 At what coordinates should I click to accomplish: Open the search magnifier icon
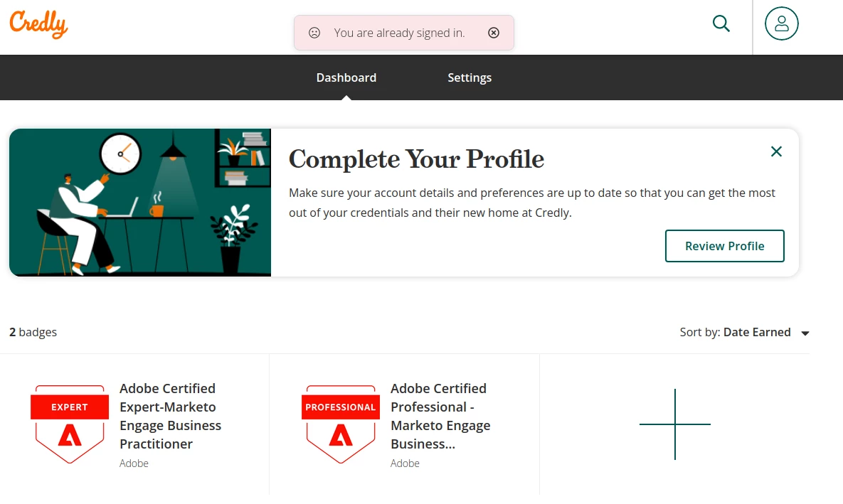pos(721,23)
